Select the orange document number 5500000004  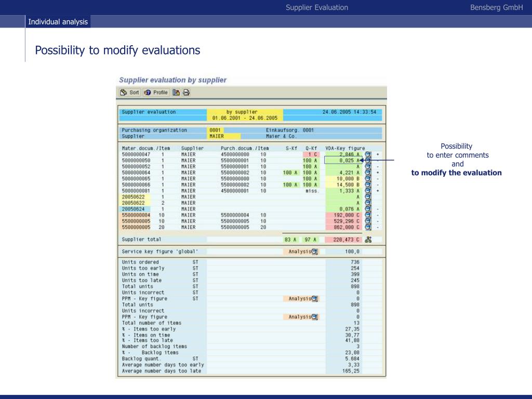click(x=136, y=216)
